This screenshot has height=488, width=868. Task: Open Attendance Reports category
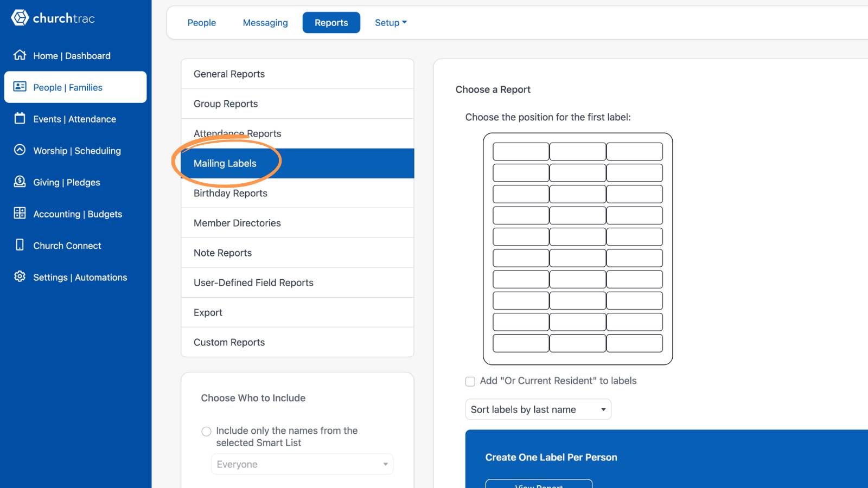pos(297,133)
